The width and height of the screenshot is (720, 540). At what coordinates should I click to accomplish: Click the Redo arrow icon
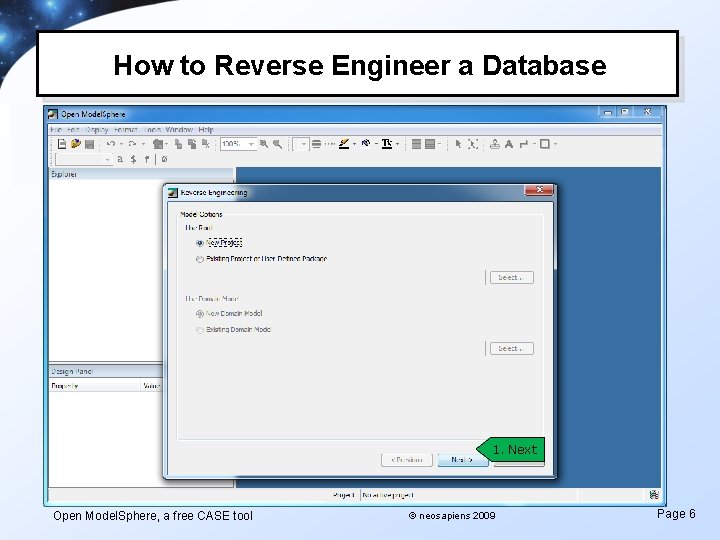point(132,144)
